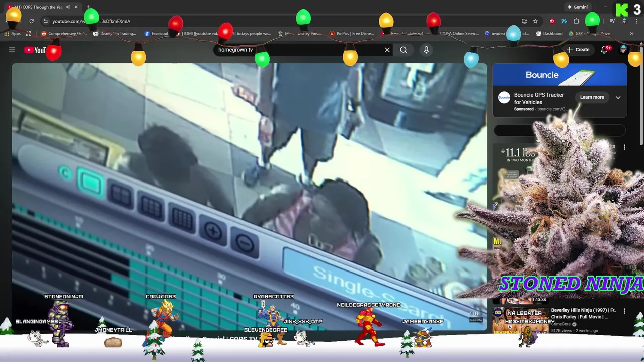Open the Facebook bookmark
Image resolution: width=644 pixels, height=362 pixels.
pos(156,34)
